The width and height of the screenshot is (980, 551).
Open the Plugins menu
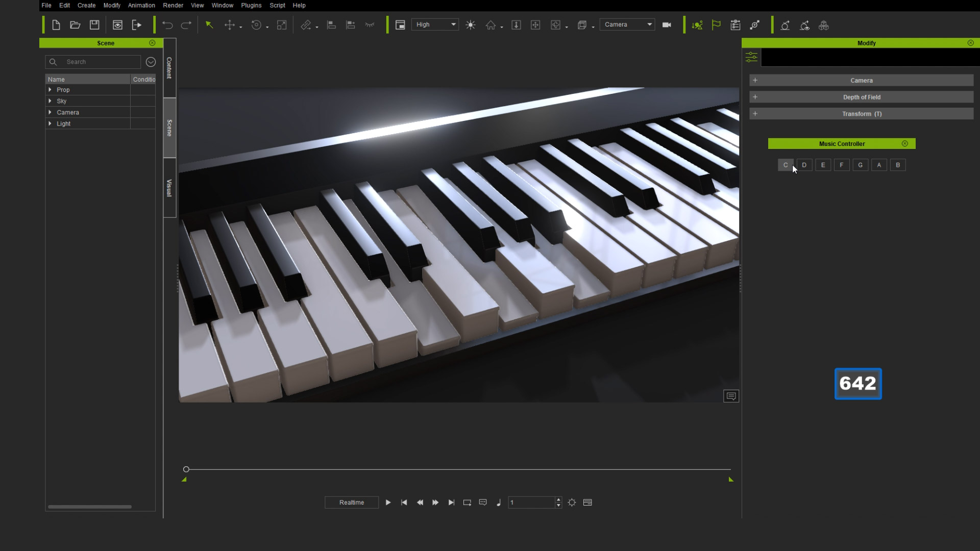(x=251, y=5)
